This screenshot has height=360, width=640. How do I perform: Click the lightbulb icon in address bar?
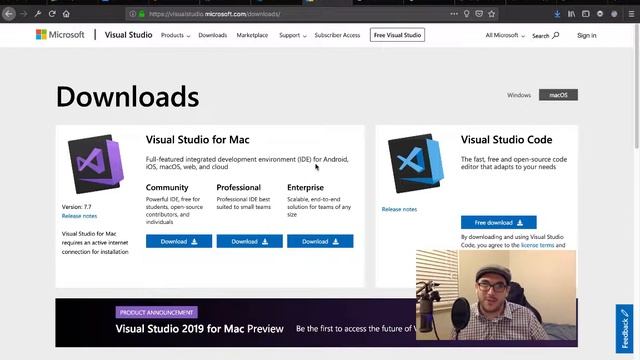click(x=467, y=14)
